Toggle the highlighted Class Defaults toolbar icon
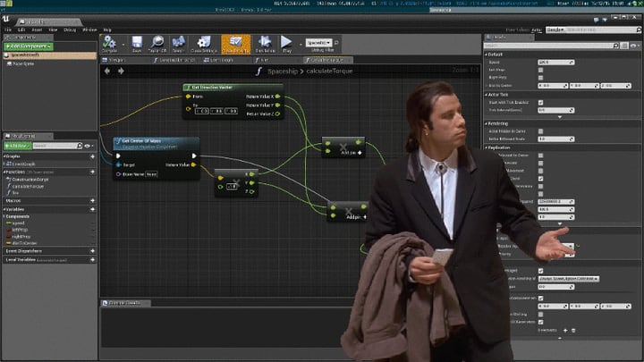 pos(235,44)
